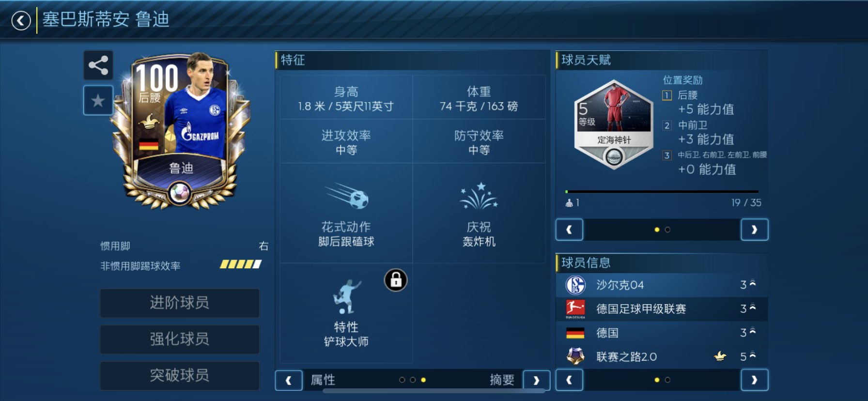This screenshot has height=401, width=868.
Task: Tap the locked trait padlock icon
Action: (x=396, y=280)
